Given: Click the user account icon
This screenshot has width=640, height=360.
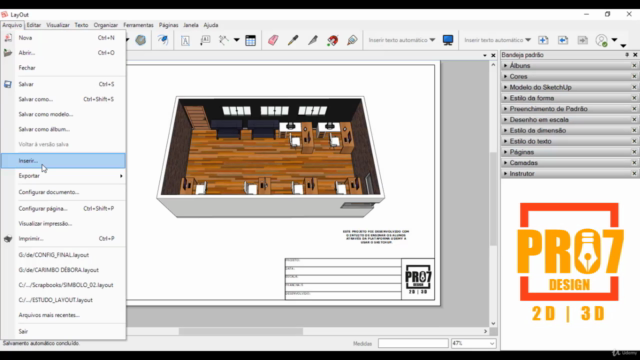Looking at the screenshot, I should pos(601,40).
